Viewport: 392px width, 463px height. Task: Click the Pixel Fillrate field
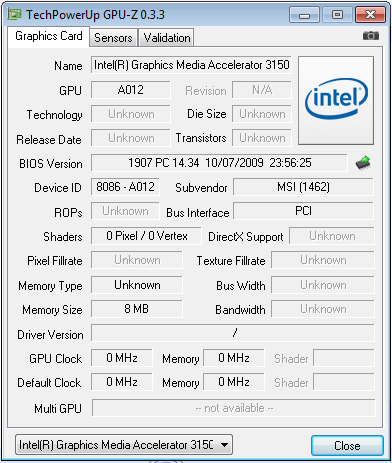pos(137,260)
